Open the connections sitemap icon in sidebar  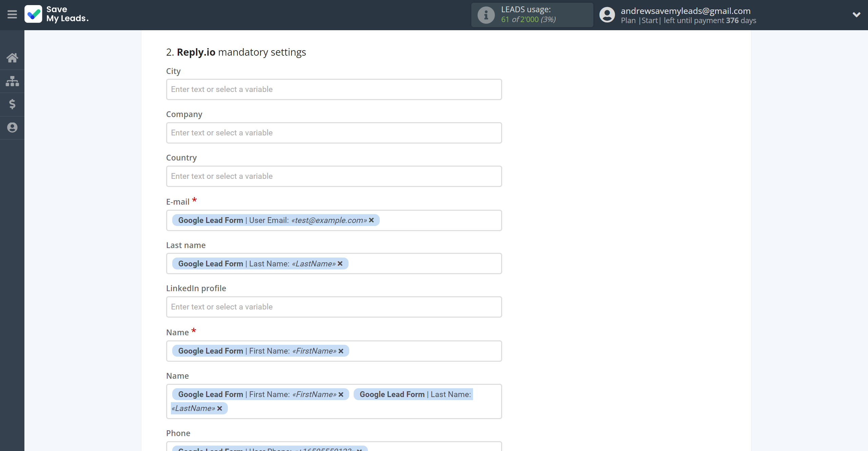click(12, 81)
